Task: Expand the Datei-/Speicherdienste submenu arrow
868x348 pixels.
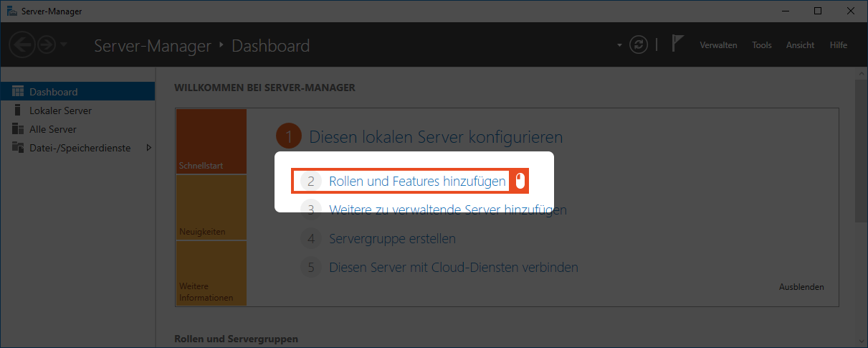Action: point(148,148)
